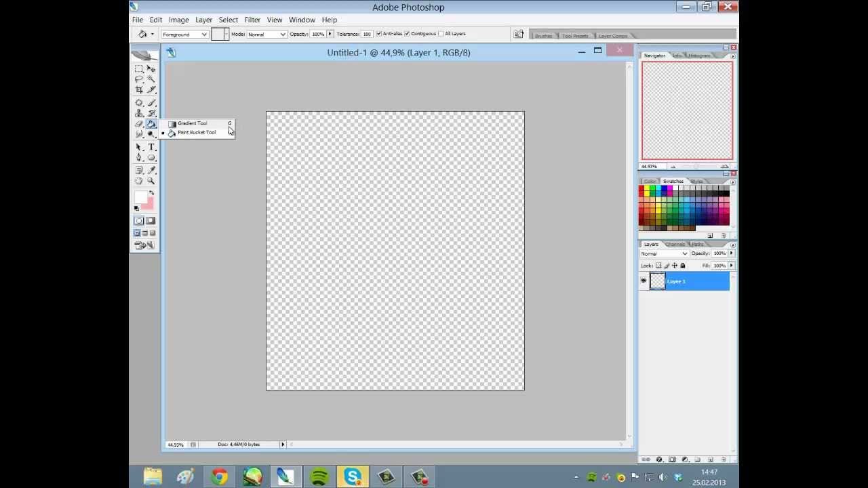Open the Filter menu
Viewport: 868px width, 488px height.
pyautogui.click(x=252, y=20)
